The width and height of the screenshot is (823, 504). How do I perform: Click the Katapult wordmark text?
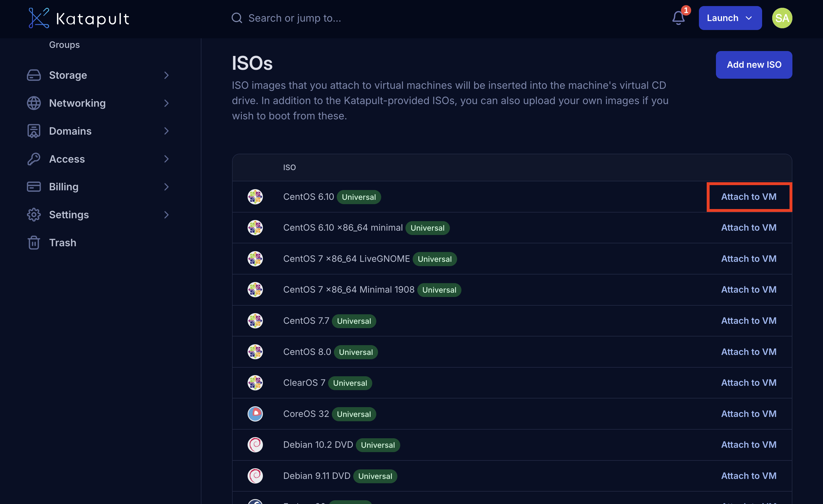coord(93,19)
